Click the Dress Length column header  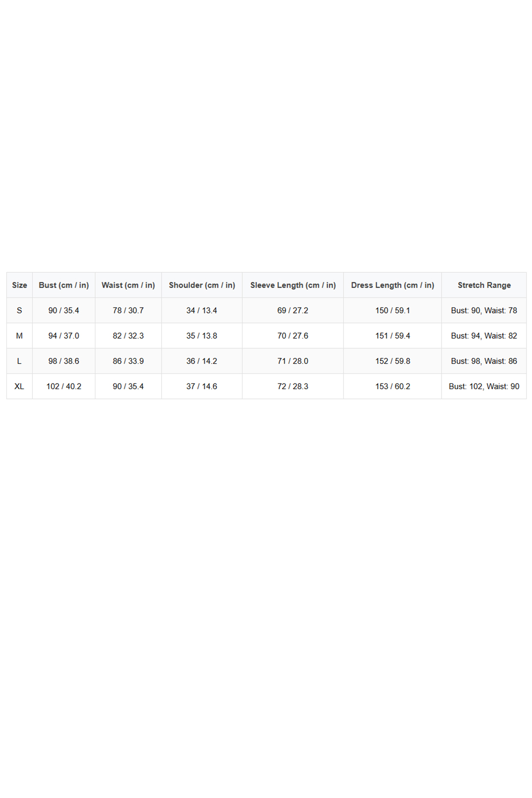click(392, 285)
